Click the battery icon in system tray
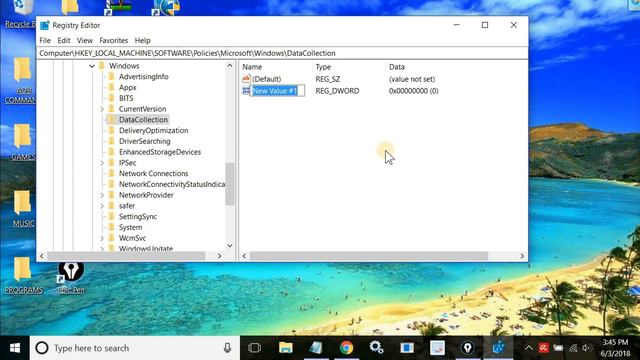640x360 pixels. click(x=558, y=348)
